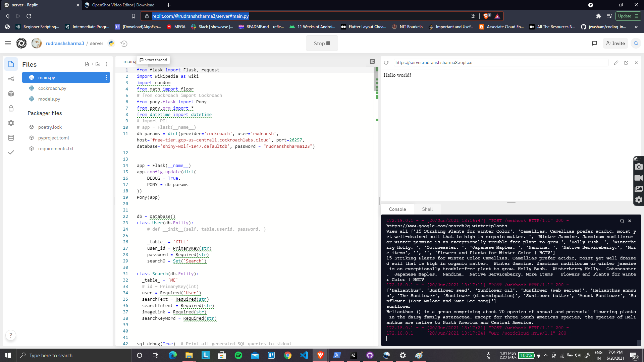The height and width of the screenshot is (362, 644).
Task: Click the Invite button
Action: [615, 43]
